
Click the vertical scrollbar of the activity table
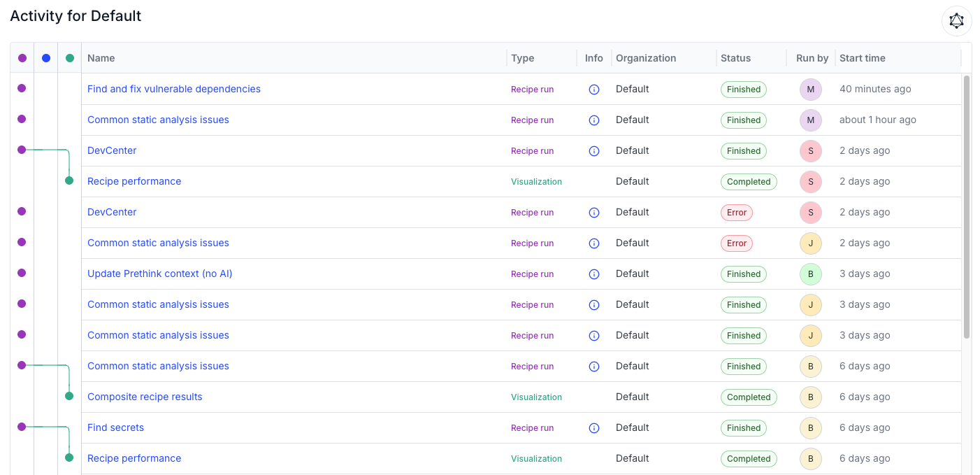[967, 207]
